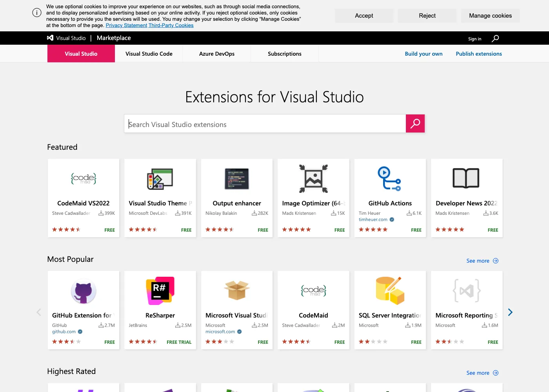
Task: Click the GitHub Actions title text
Action: pyautogui.click(x=390, y=203)
